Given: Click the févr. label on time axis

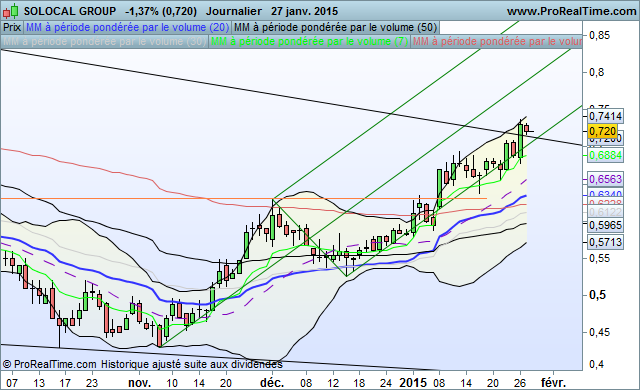Looking at the screenshot, I should (x=553, y=383).
